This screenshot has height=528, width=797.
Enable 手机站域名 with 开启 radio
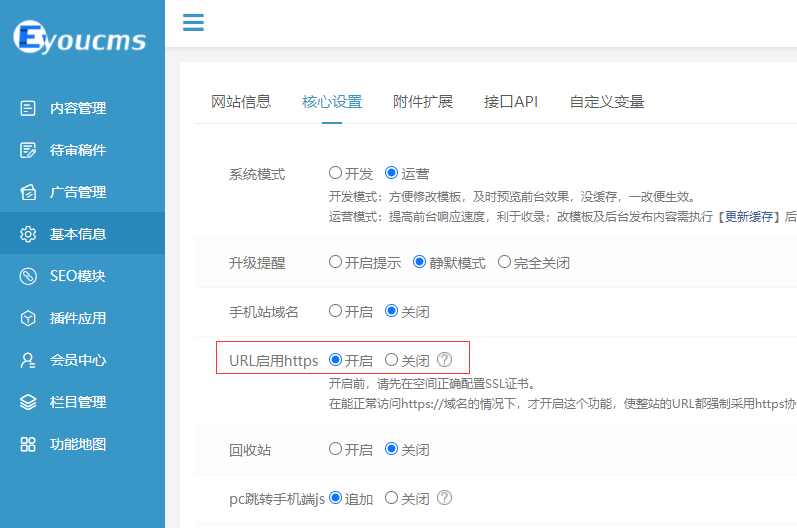[x=336, y=312]
